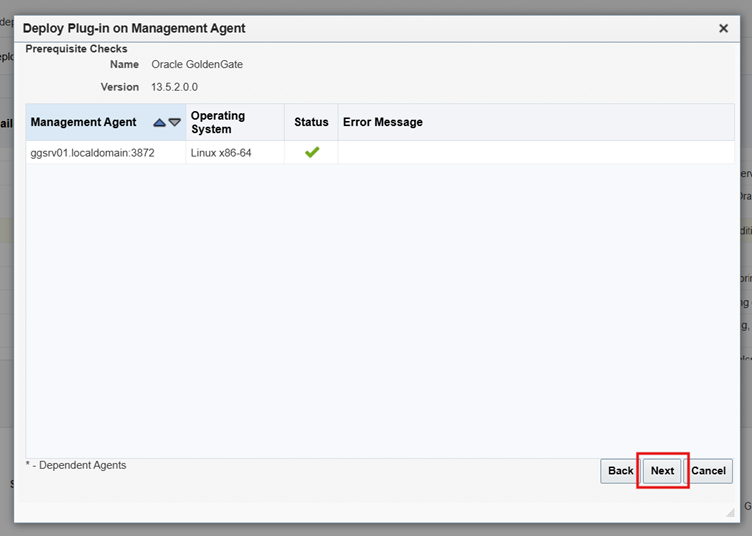Click the Operating System column header
Viewport: 752px width, 536px height.
click(x=218, y=122)
